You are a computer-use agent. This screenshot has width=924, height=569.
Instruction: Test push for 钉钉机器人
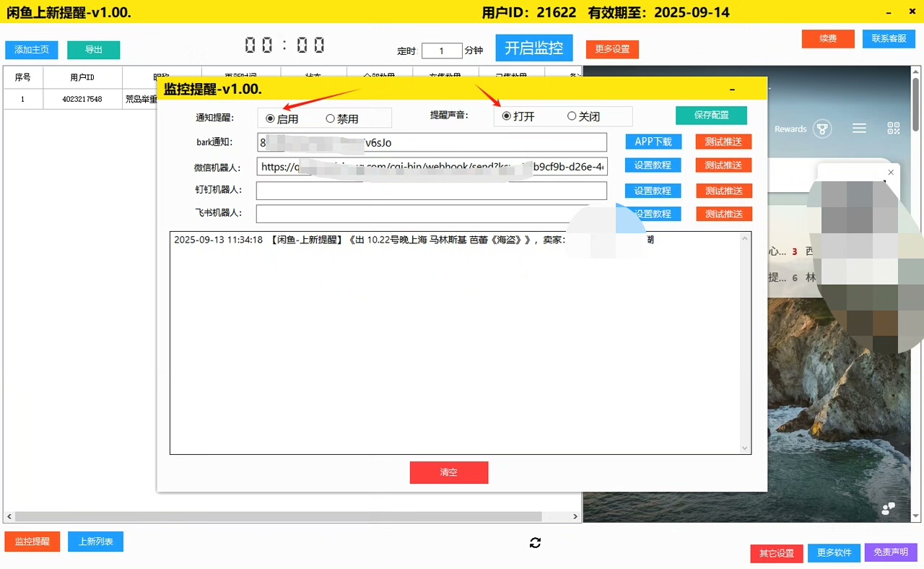point(724,191)
